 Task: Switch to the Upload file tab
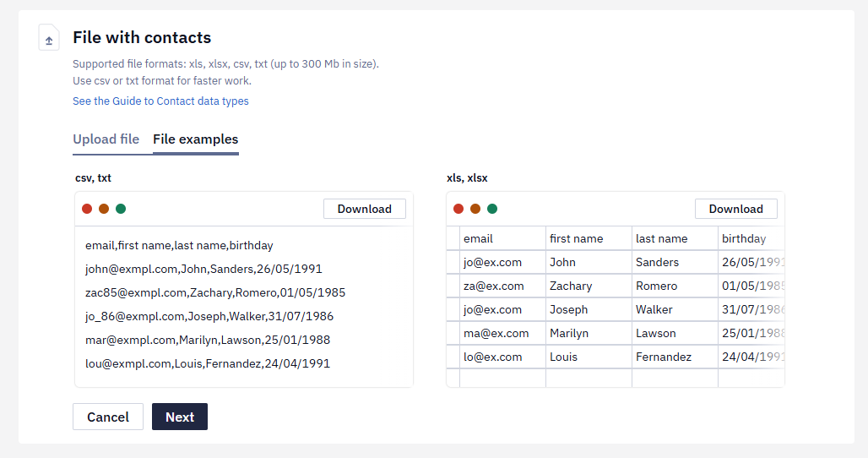click(x=106, y=139)
